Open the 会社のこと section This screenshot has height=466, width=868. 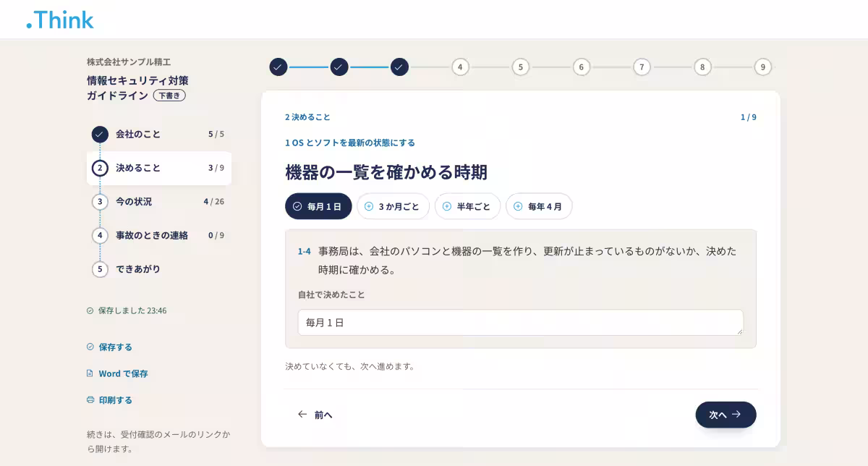tap(159, 134)
